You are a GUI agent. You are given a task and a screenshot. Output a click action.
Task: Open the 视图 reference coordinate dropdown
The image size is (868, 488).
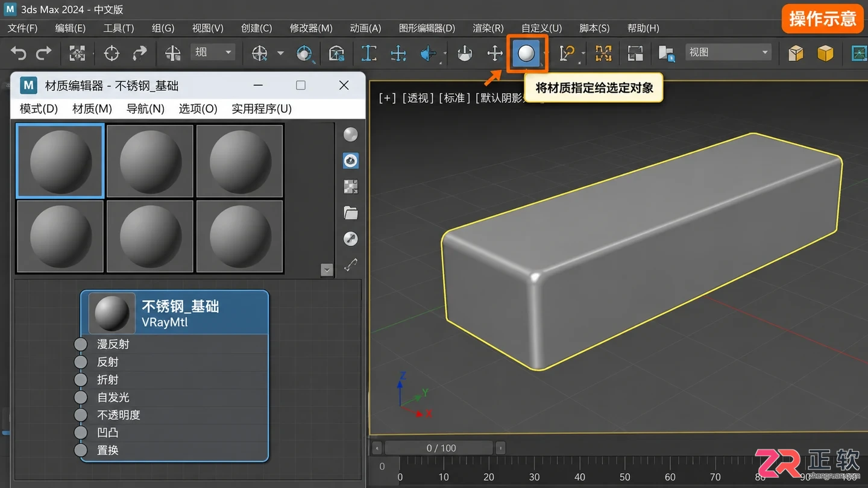click(728, 52)
